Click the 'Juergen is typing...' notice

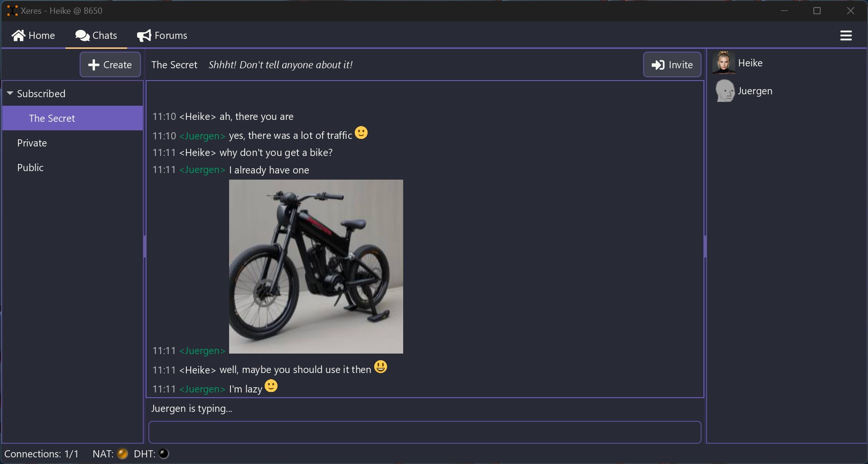pos(192,409)
